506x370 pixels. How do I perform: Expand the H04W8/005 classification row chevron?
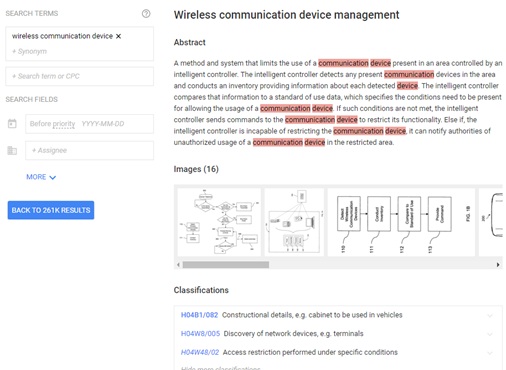pos(490,334)
